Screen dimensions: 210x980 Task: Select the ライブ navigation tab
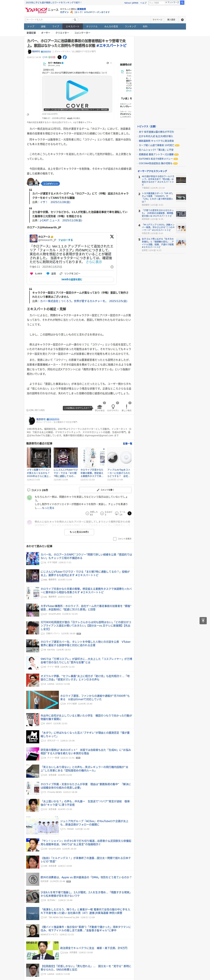56,27
